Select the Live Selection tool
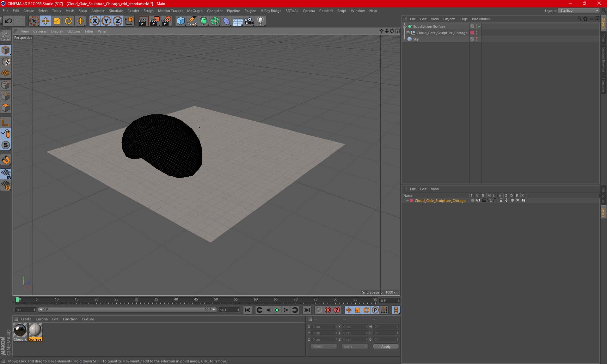Screen dimensions: 607x364 [34, 21]
